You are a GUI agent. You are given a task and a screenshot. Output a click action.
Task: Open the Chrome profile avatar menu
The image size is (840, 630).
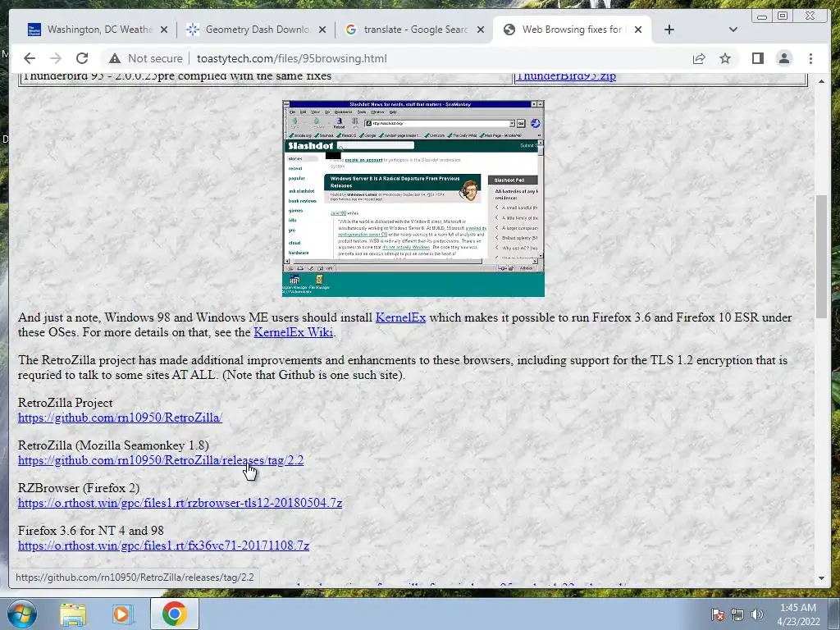coord(783,58)
